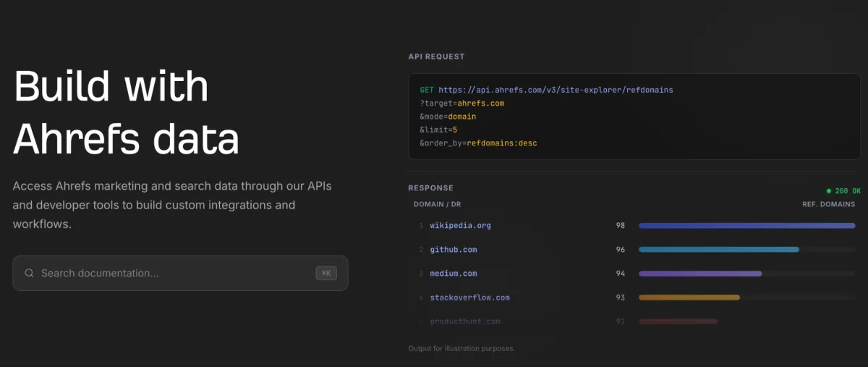Screen dimensions: 868x367
Task: Click DR value 96 for github.com
Action: pos(621,250)
